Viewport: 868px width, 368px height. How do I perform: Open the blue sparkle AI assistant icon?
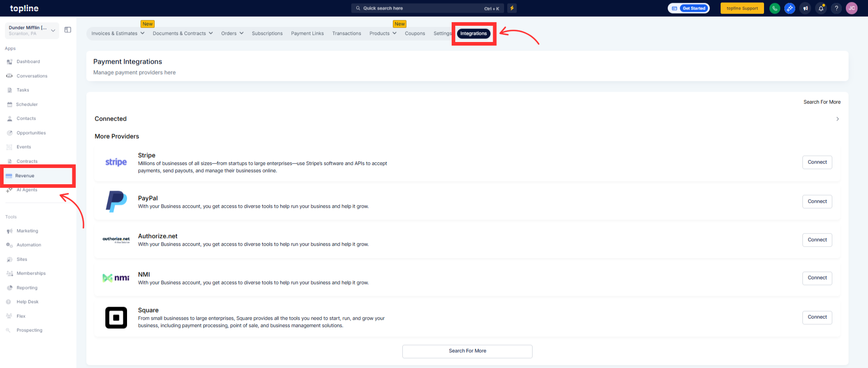pyautogui.click(x=790, y=8)
